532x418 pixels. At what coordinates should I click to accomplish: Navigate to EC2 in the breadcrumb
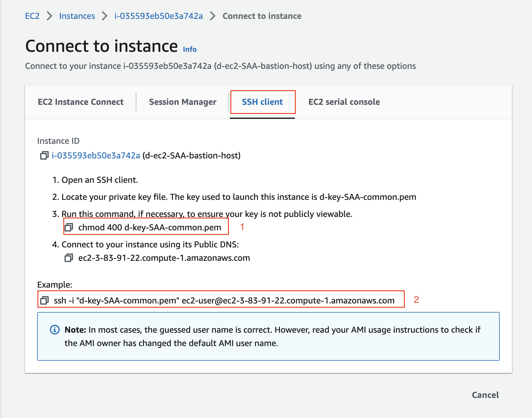(x=32, y=16)
